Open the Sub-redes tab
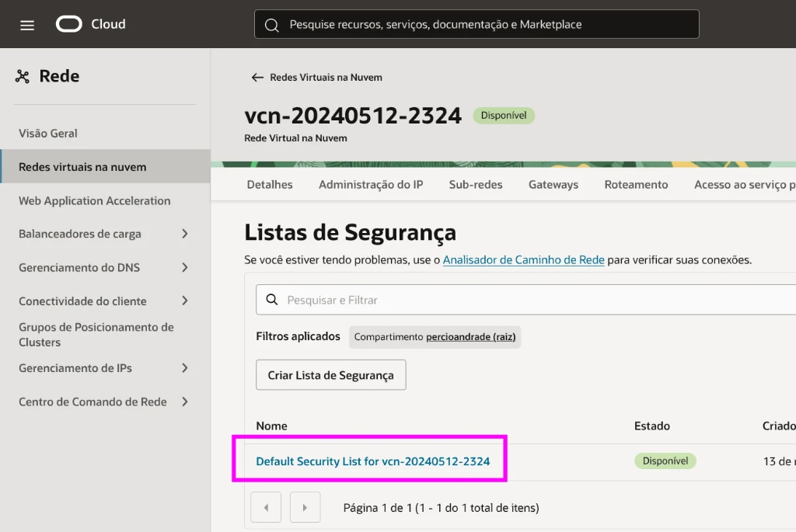This screenshot has width=796, height=532. (x=476, y=185)
